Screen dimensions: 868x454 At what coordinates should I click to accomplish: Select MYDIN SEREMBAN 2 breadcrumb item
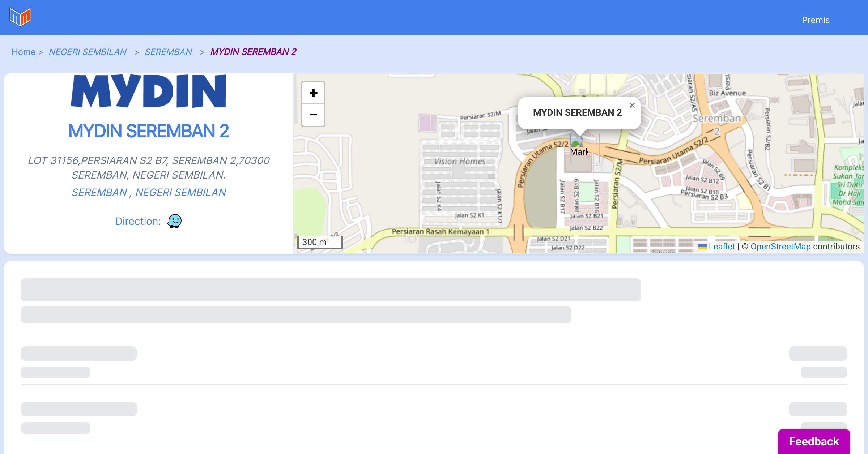pyautogui.click(x=253, y=52)
